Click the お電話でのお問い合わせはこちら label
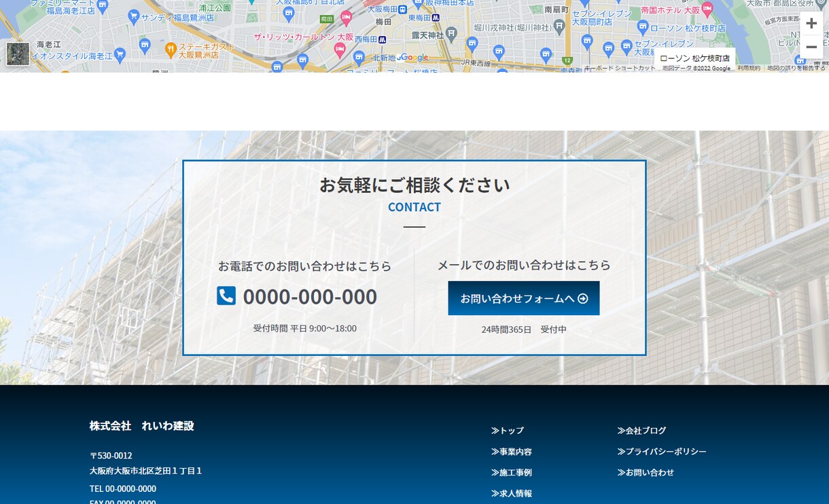Screen dimensions: 829x504 coord(305,266)
